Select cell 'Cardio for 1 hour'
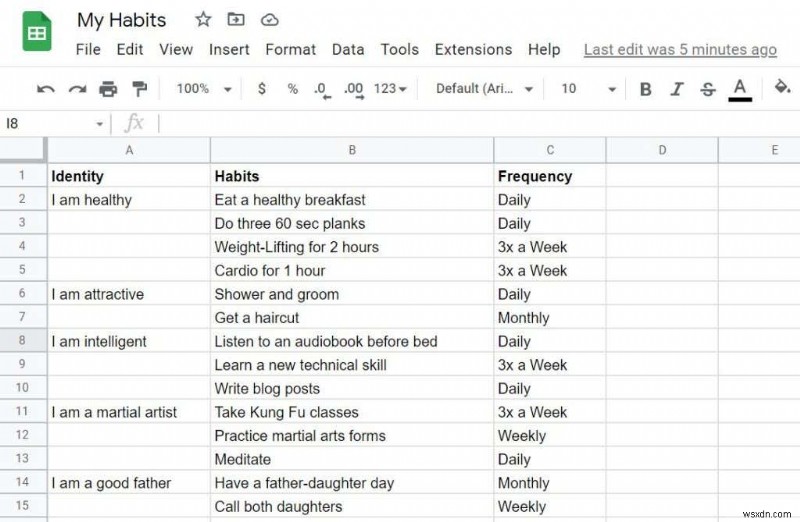Viewport: 800px width, 522px height. coord(352,270)
